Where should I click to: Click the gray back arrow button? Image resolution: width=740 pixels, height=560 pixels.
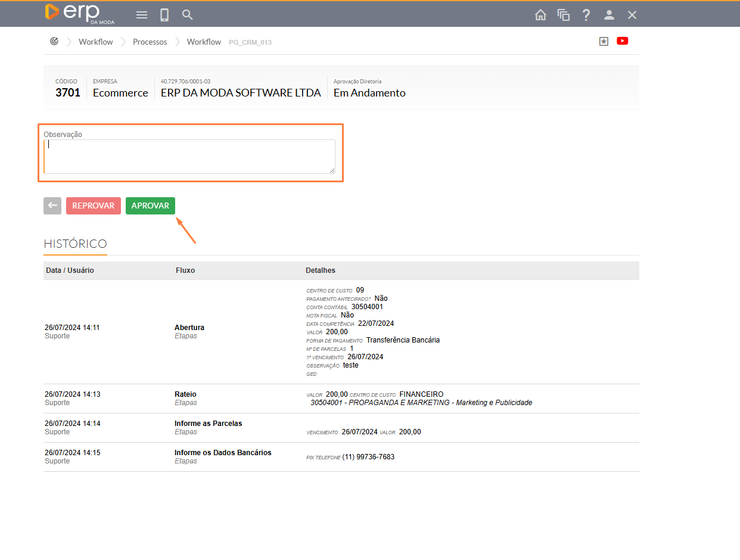tap(52, 206)
